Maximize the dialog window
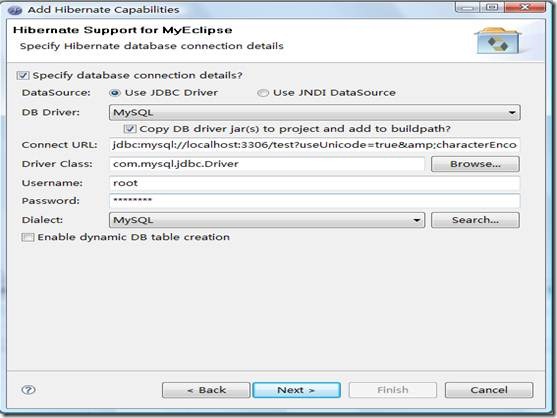The height and width of the screenshot is (418, 557). click(491, 7)
